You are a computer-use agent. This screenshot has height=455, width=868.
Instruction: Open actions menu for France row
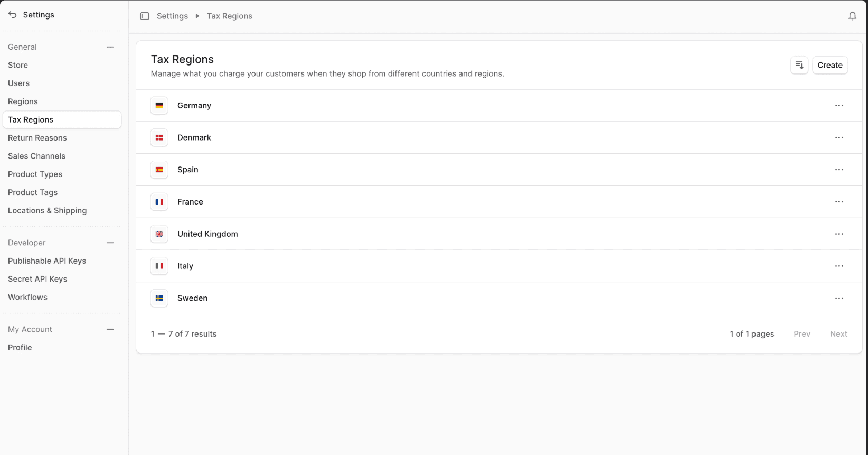839,202
